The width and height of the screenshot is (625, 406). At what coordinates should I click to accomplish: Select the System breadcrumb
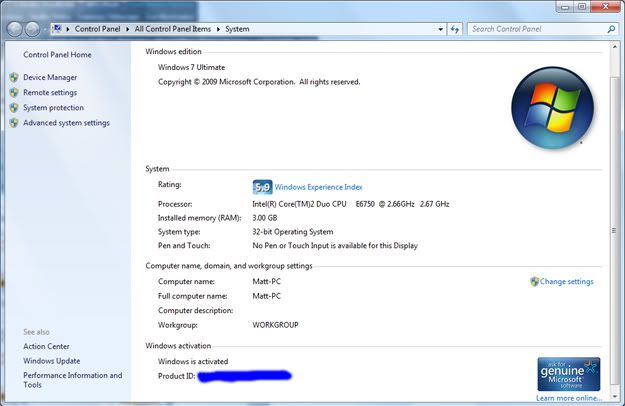(x=237, y=29)
